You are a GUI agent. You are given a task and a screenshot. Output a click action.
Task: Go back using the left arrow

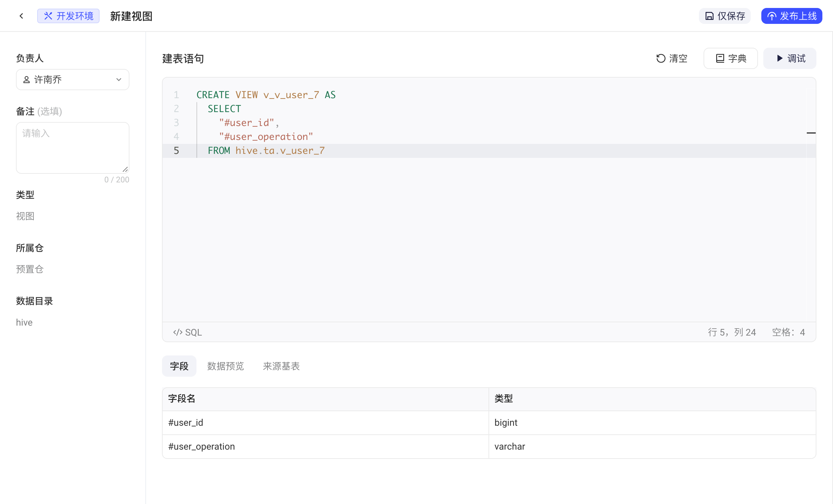21,16
